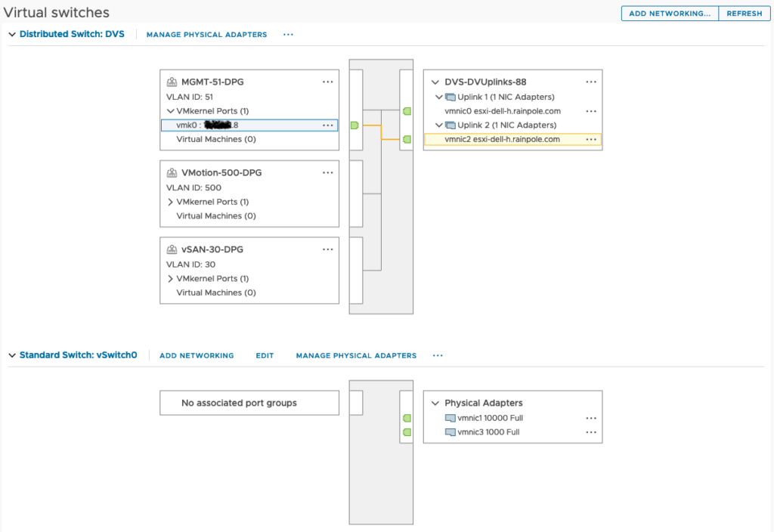Collapse the Physical Adapters list on vSwitch0
This screenshot has height=532, width=774.
tap(435, 403)
